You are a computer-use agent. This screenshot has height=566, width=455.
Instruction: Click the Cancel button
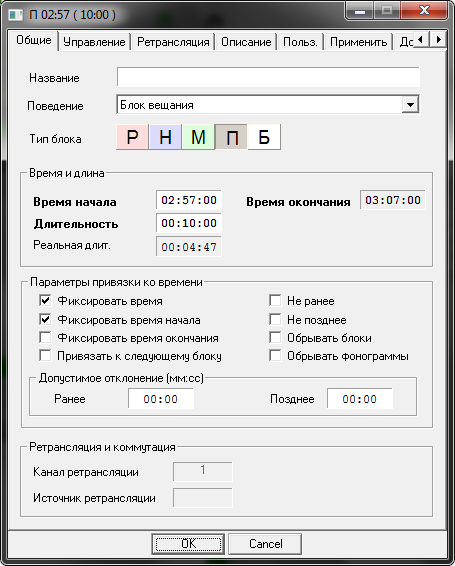(265, 544)
